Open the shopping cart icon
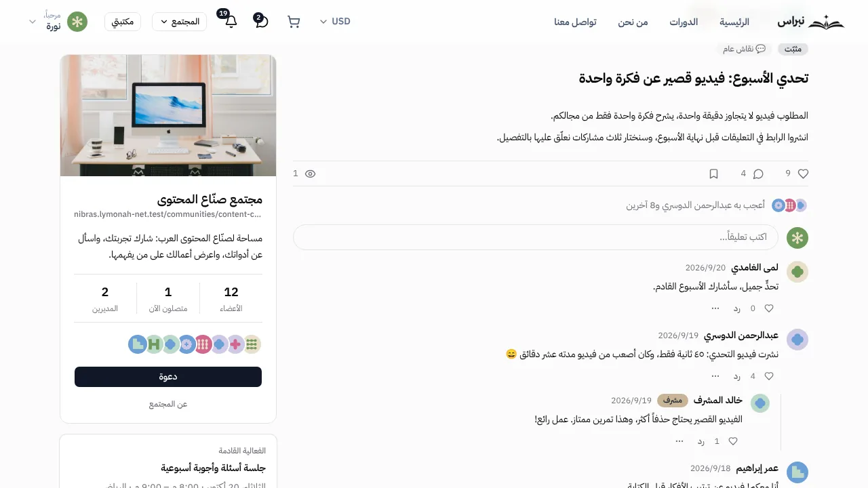Viewport: 868px width, 488px height. point(294,22)
